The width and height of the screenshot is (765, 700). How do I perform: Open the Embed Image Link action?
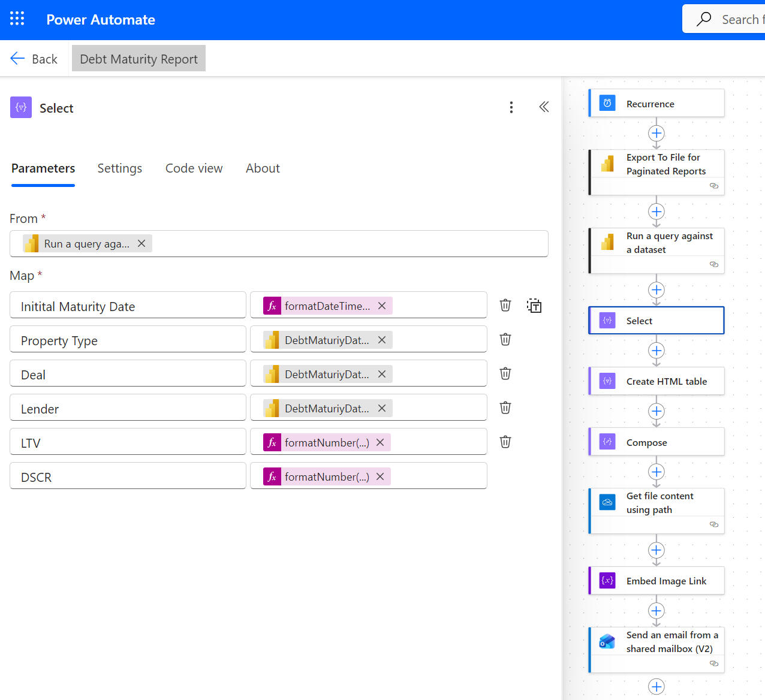coord(656,581)
